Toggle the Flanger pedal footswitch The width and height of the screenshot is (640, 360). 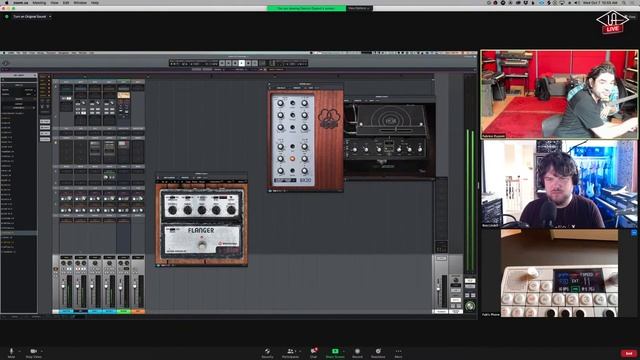click(x=202, y=245)
